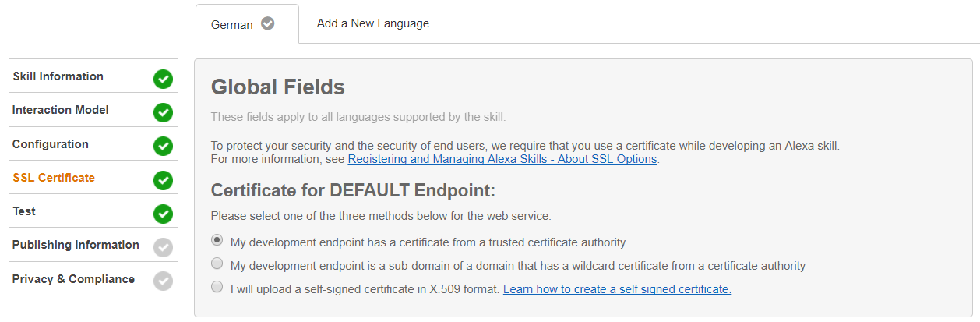The height and width of the screenshot is (322, 980).
Task: Click the green checkmark next to Test
Action: 163,214
